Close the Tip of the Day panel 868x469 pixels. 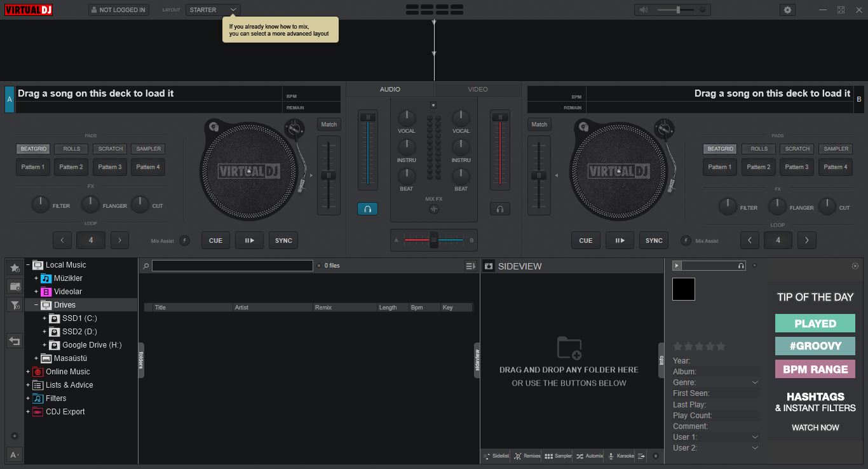tap(855, 266)
